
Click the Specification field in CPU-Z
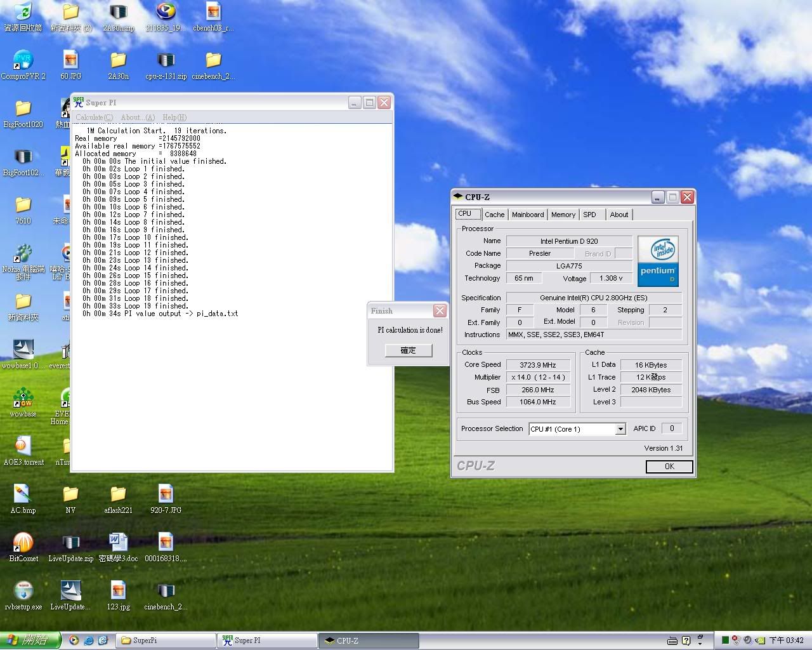(x=594, y=298)
